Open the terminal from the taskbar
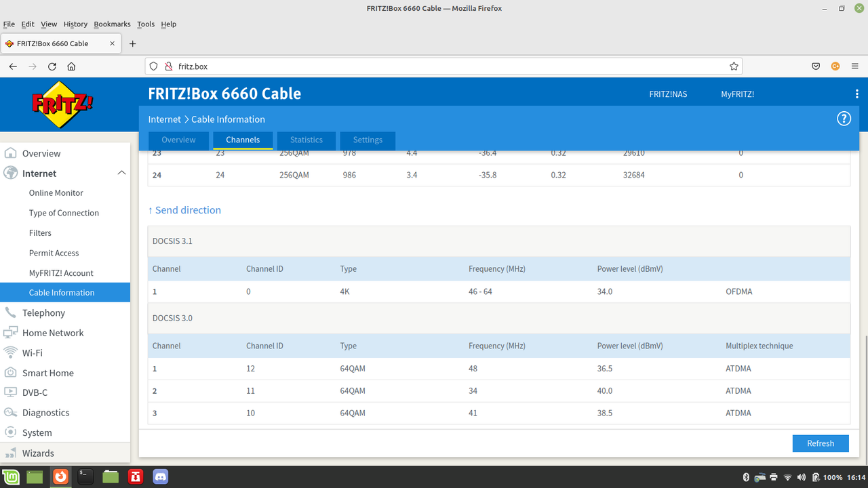This screenshot has width=868, height=488. coord(85,477)
